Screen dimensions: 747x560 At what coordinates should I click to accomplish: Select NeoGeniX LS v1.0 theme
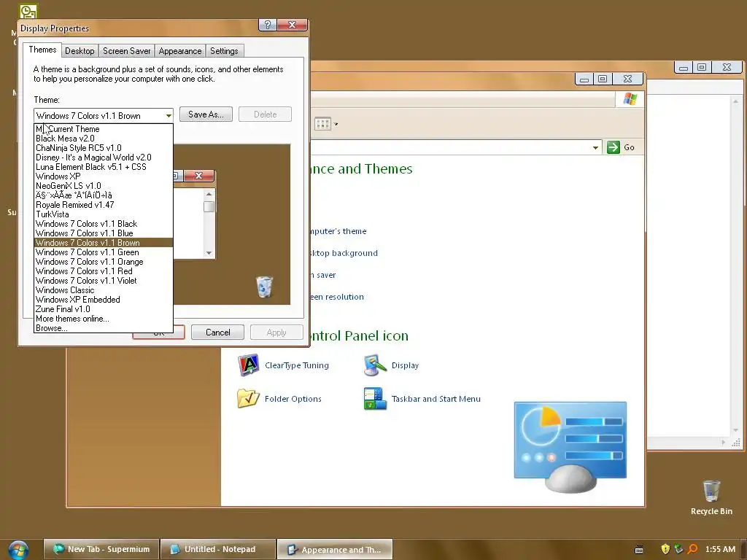pyautogui.click(x=104, y=186)
